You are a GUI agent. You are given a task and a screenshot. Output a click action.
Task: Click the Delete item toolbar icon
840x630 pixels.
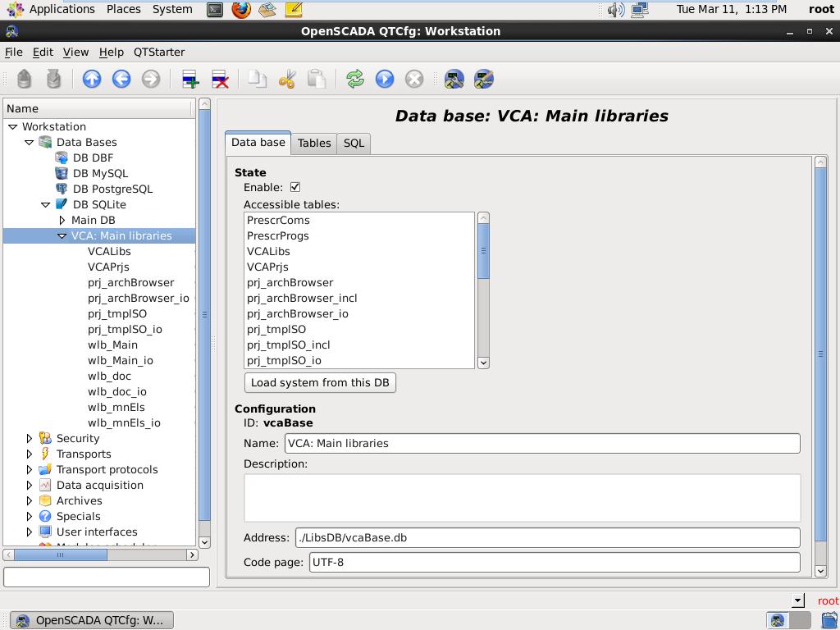(x=220, y=79)
